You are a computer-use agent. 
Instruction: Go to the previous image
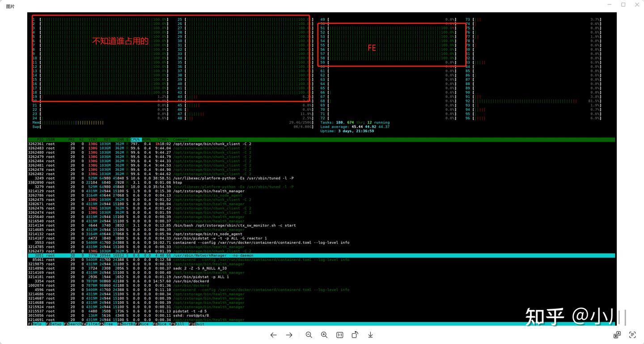(x=273, y=335)
